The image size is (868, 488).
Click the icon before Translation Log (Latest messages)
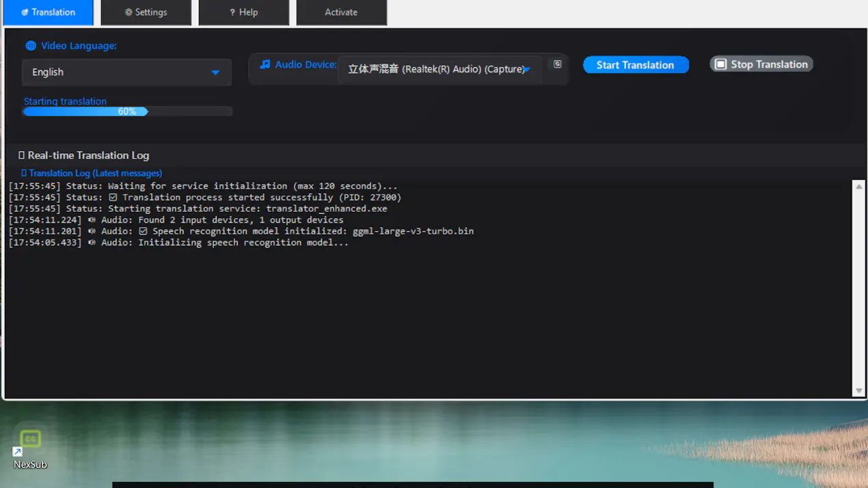tap(24, 174)
